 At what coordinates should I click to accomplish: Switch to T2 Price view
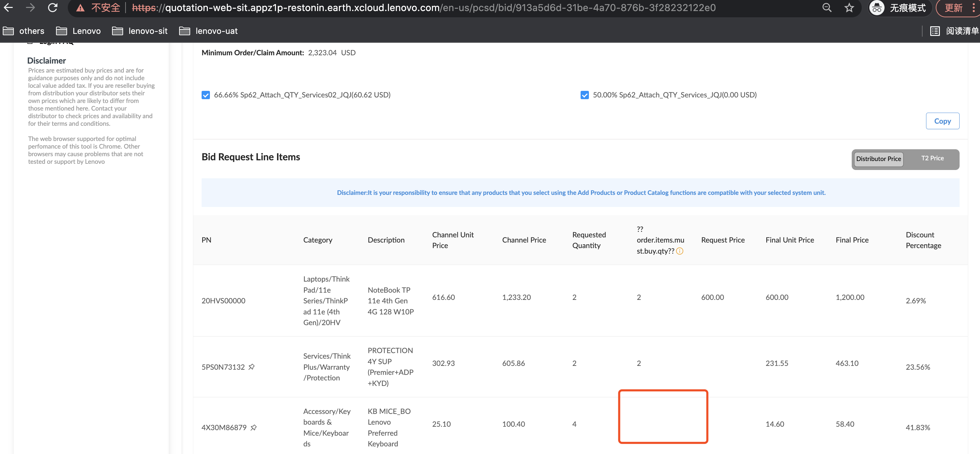click(932, 158)
